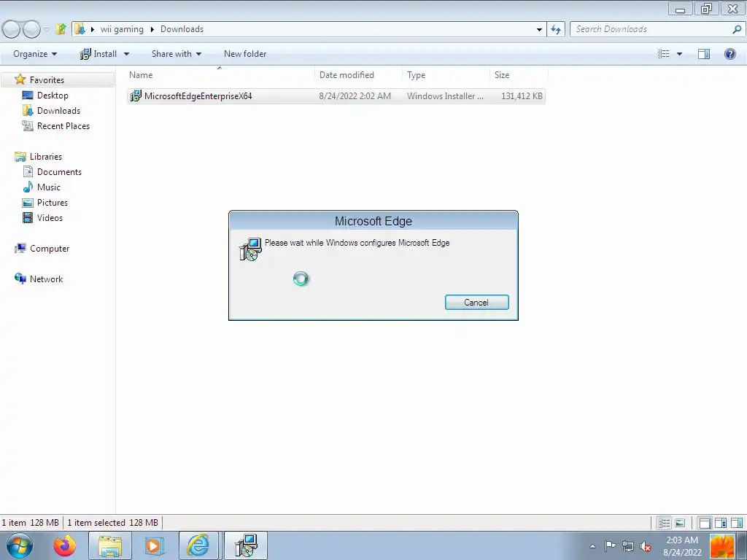Open Windows Media Player taskbar icon
Image resolution: width=747 pixels, height=560 pixels.
[153, 545]
